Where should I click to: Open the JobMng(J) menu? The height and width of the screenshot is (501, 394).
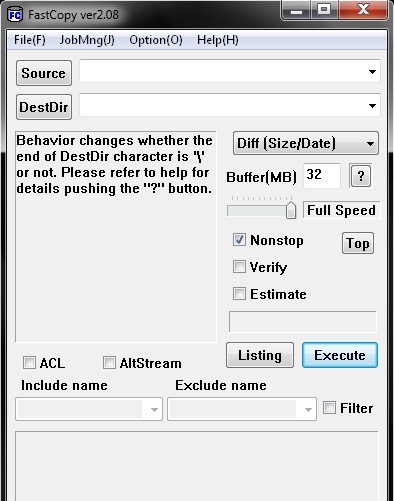[x=87, y=40]
